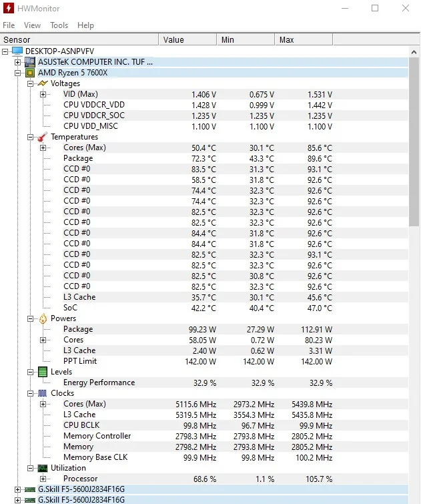Click the Utilization graph icon
The width and height of the screenshot is (421, 504).
[x=43, y=469]
